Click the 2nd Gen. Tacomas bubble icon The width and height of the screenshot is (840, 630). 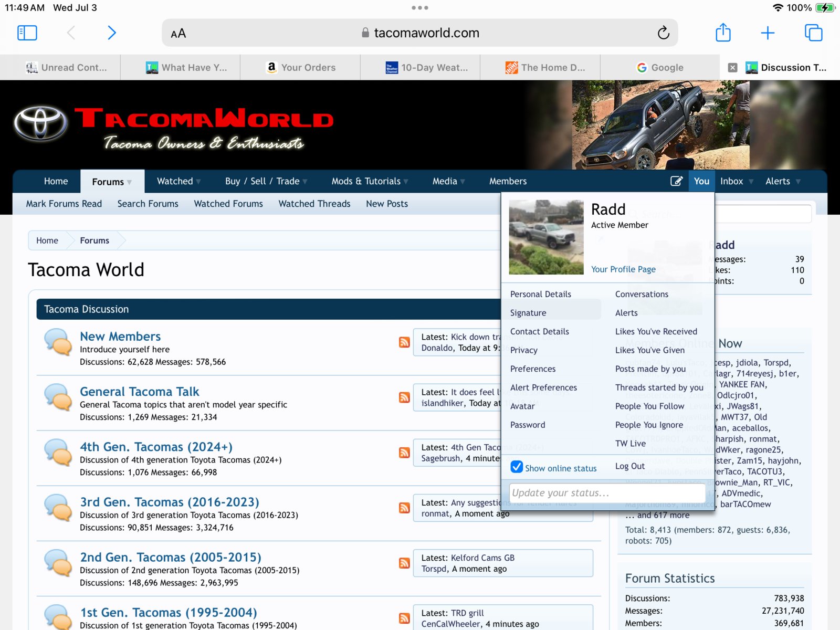[58, 562]
